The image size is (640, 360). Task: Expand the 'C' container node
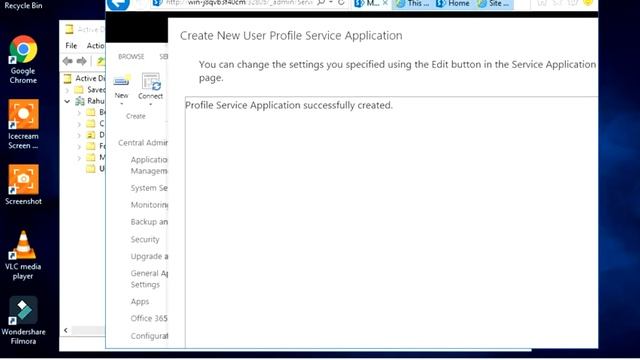click(79, 124)
